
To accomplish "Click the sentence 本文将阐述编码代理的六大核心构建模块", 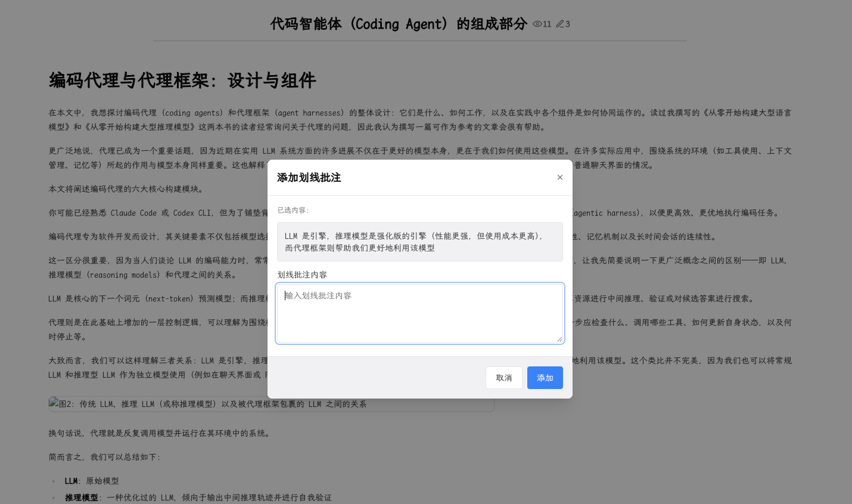I will (x=126, y=189).
